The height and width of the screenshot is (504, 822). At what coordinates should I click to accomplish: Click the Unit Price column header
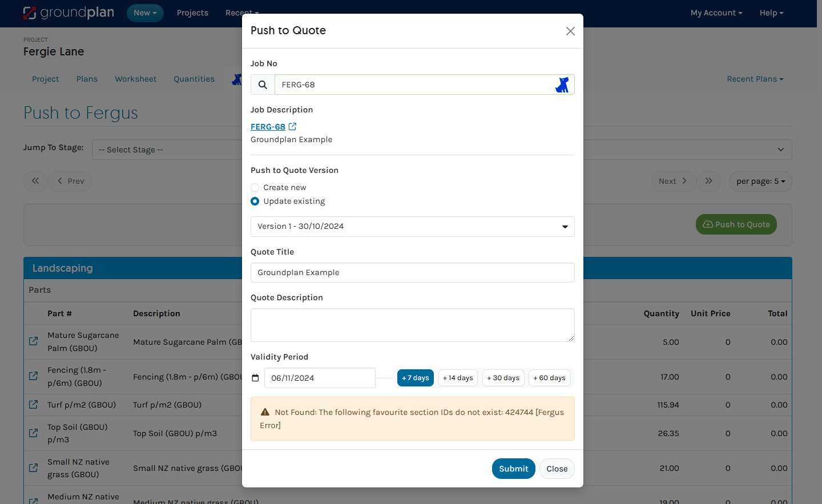(x=710, y=313)
